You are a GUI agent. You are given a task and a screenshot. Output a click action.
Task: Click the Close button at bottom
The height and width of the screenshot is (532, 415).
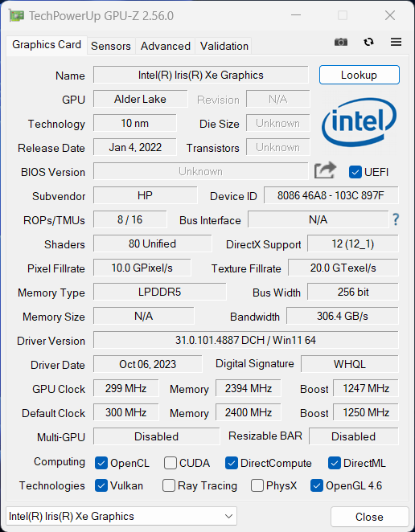(369, 517)
